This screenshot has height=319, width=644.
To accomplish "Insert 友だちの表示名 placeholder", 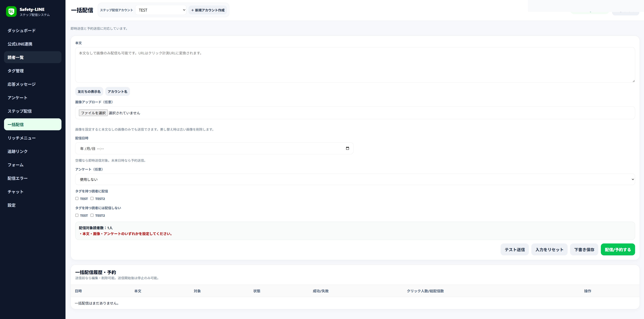I will [89, 92].
